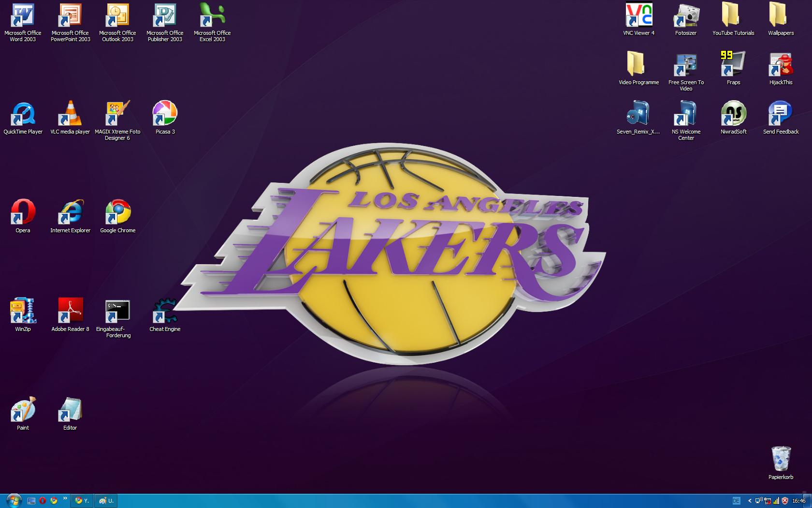812x508 pixels.
Task: Click the Picasa 3 desktop icon
Action: pos(165,118)
